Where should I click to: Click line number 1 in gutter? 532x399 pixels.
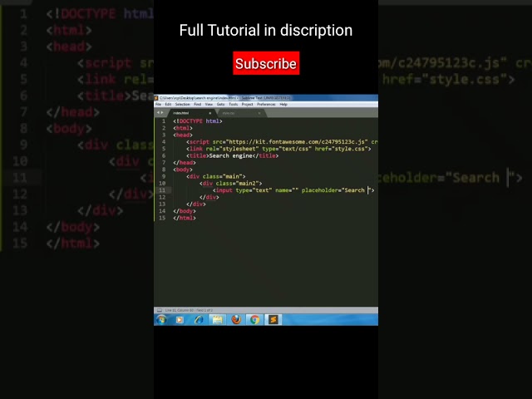point(164,121)
